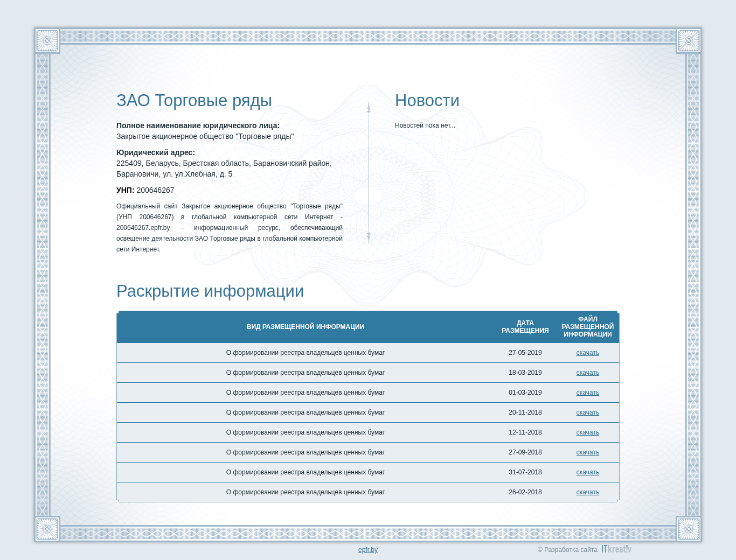Image resolution: width=736 pixels, height=560 pixels.
Task: Open the ITkreativ developer logo link
Action: (x=616, y=549)
